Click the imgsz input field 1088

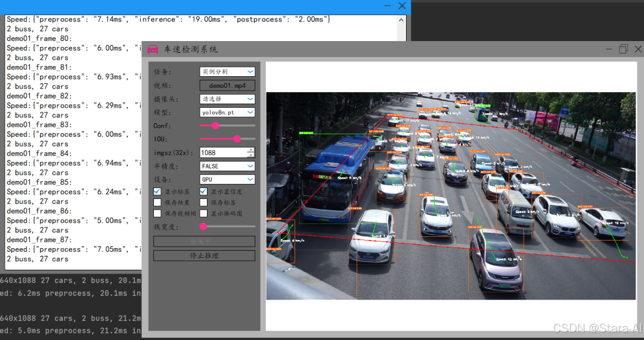(x=224, y=152)
